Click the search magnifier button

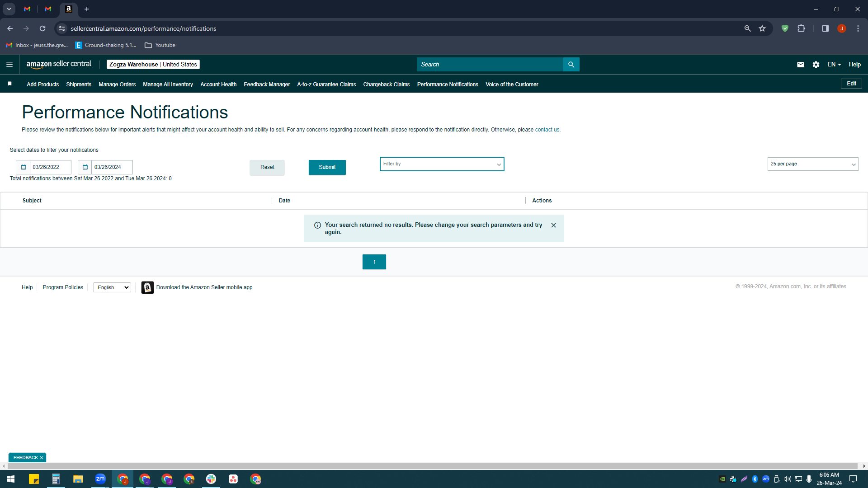[x=571, y=65]
